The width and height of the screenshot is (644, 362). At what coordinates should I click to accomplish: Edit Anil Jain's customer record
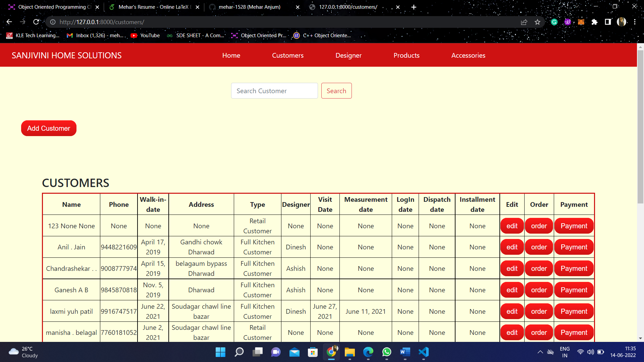click(512, 247)
